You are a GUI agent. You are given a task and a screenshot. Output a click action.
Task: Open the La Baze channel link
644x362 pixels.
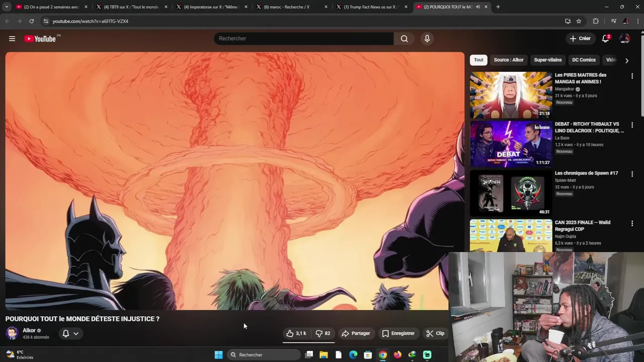(x=562, y=138)
